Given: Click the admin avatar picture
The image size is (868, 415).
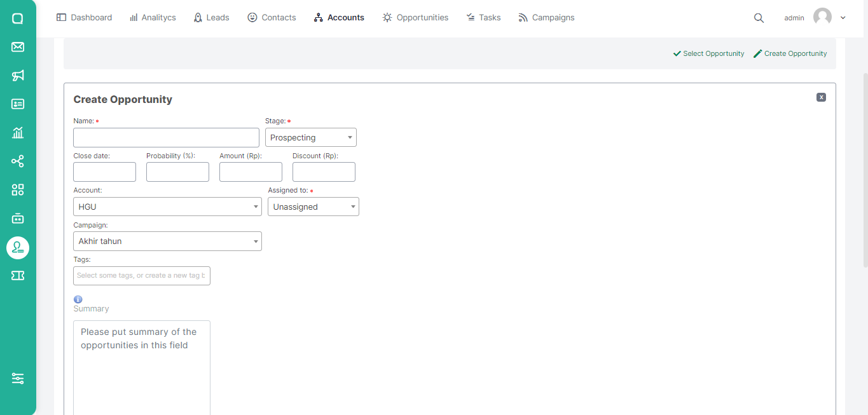Looking at the screenshot, I should click(x=822, y=17).
